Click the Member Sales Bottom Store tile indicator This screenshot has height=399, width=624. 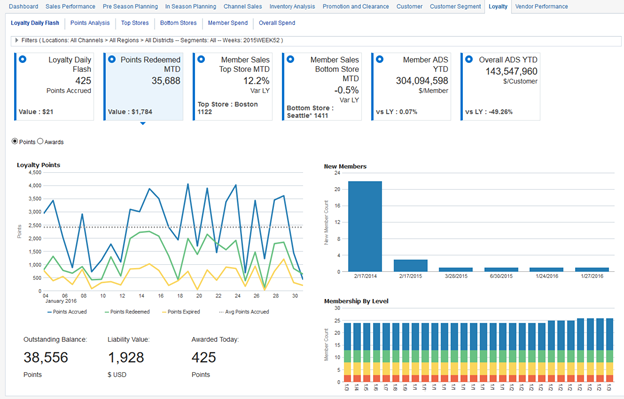tap(290, 59)
